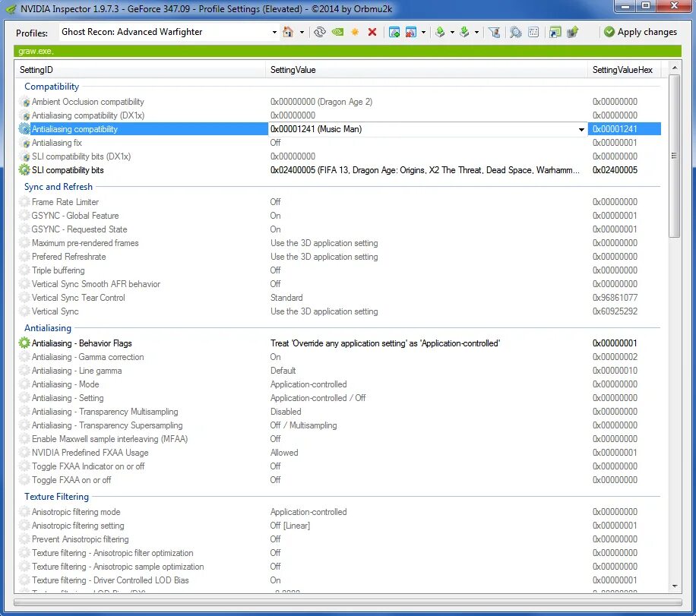Click the gear icon beside Anisotropic filtering mode

(x=24, y=512)
